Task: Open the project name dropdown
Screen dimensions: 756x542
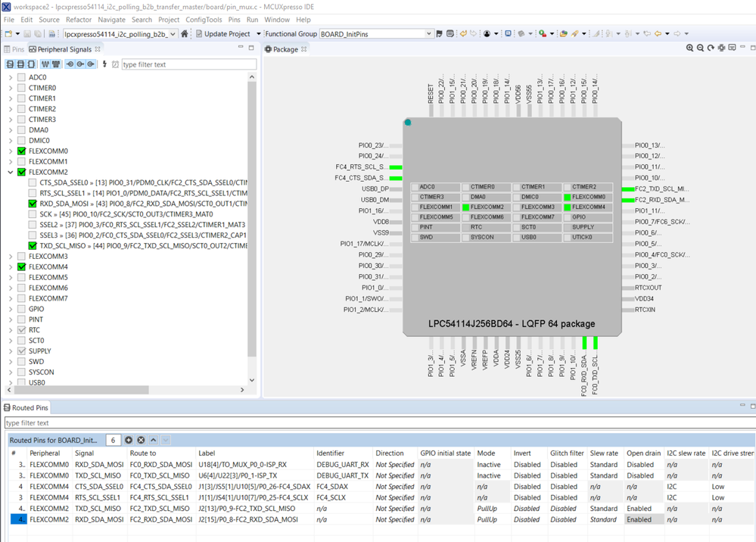Action: 172,34
